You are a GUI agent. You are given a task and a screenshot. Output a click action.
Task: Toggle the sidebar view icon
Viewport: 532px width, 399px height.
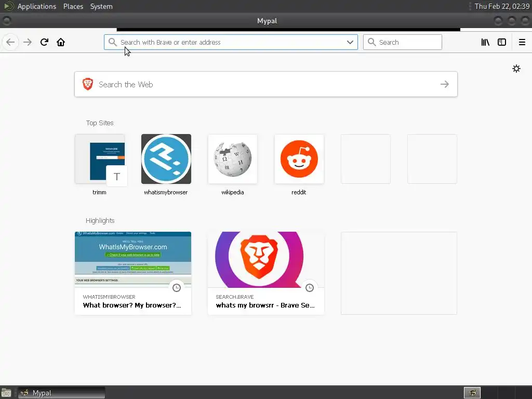click(x=502, y=42)
